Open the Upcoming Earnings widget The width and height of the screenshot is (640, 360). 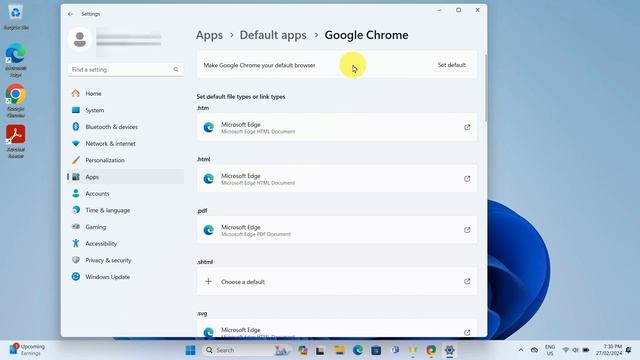27,350
